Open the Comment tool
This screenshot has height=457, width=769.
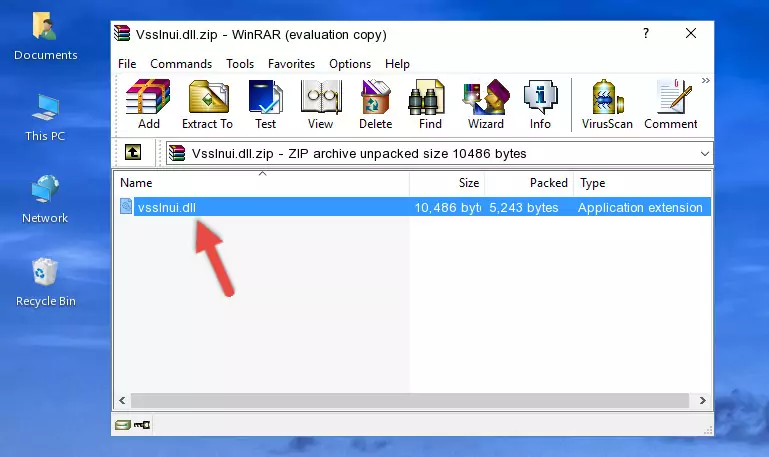click(x=670, y=104)
